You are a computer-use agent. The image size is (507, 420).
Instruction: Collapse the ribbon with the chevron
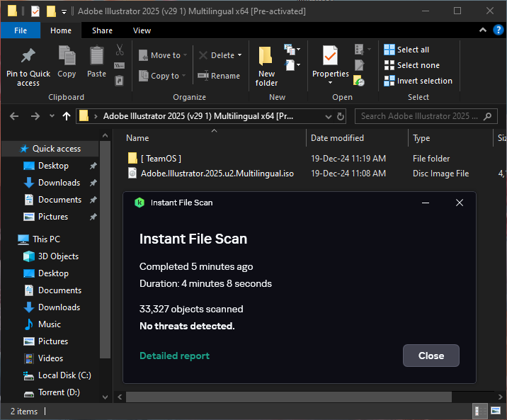[x=483, y=30]
